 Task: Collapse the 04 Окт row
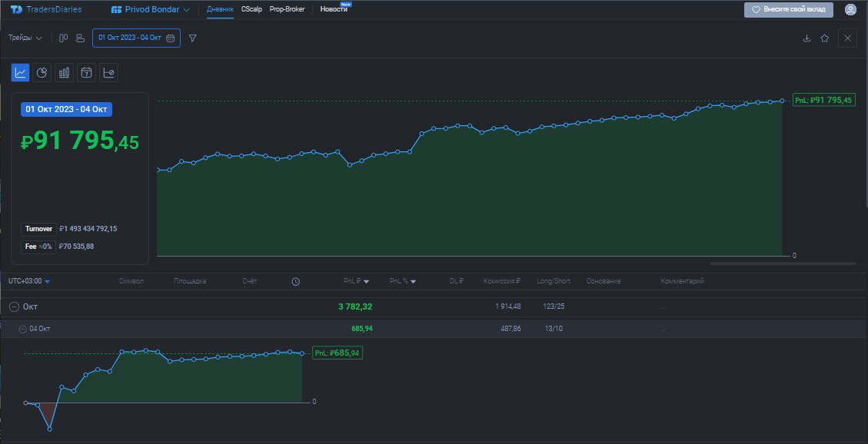[22, 328]
